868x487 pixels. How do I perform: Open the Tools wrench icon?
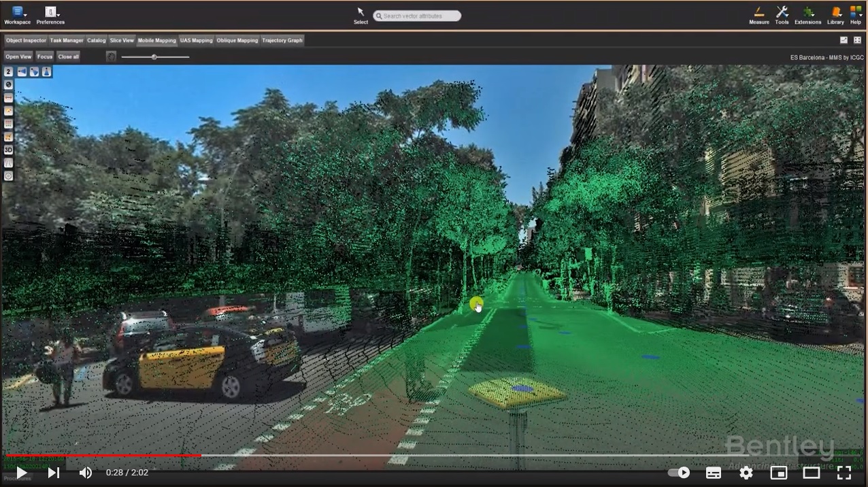point(782,12)
